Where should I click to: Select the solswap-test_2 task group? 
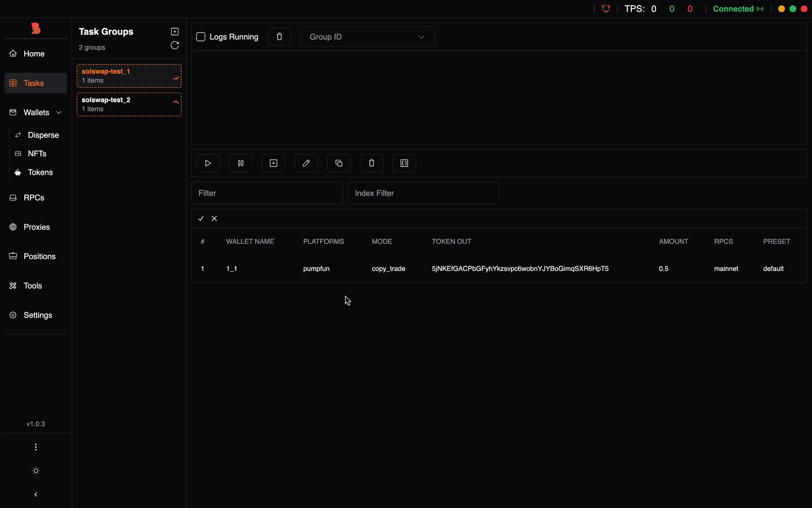(x=129, y=104)
